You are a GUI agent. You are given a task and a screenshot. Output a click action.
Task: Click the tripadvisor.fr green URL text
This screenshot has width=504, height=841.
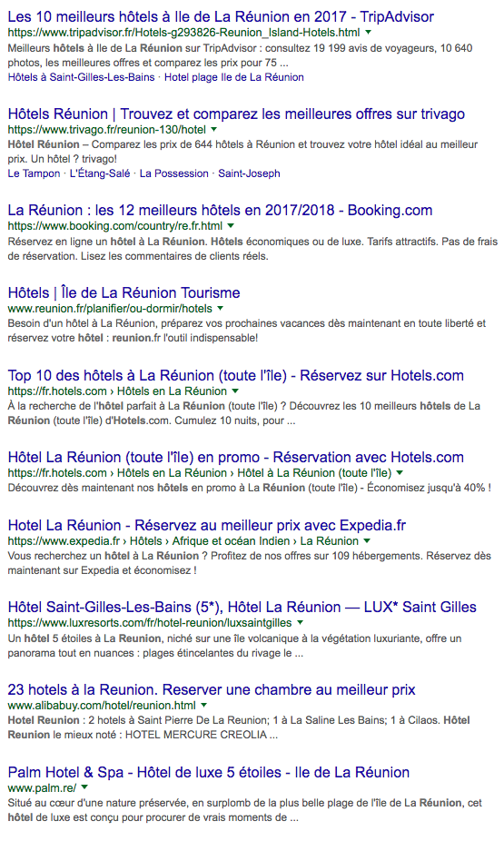(x=184, y=32)
